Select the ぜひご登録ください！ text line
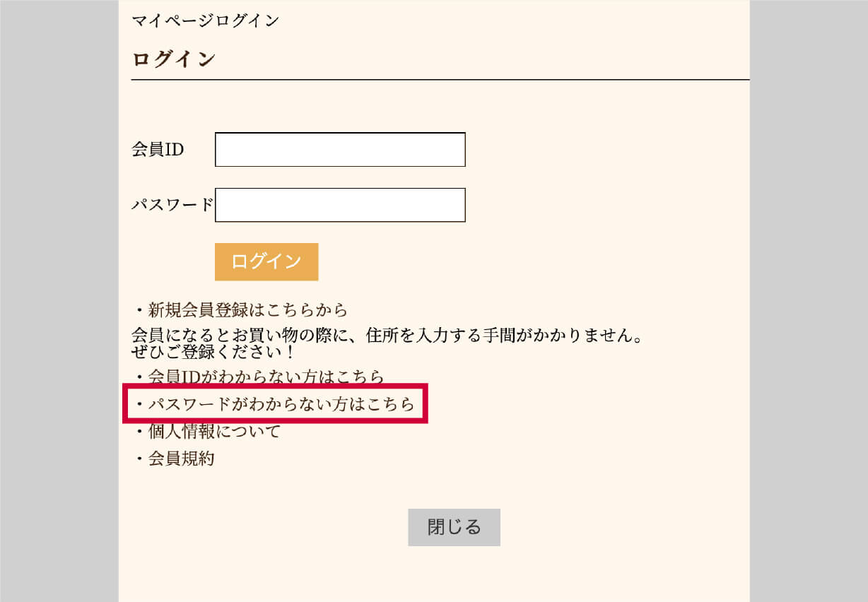 (213, 350)
